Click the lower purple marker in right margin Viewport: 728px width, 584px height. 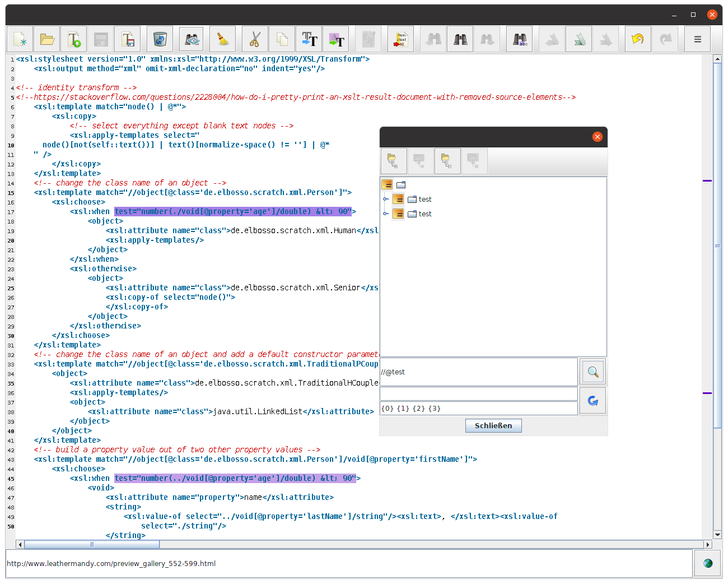point(707,393)
